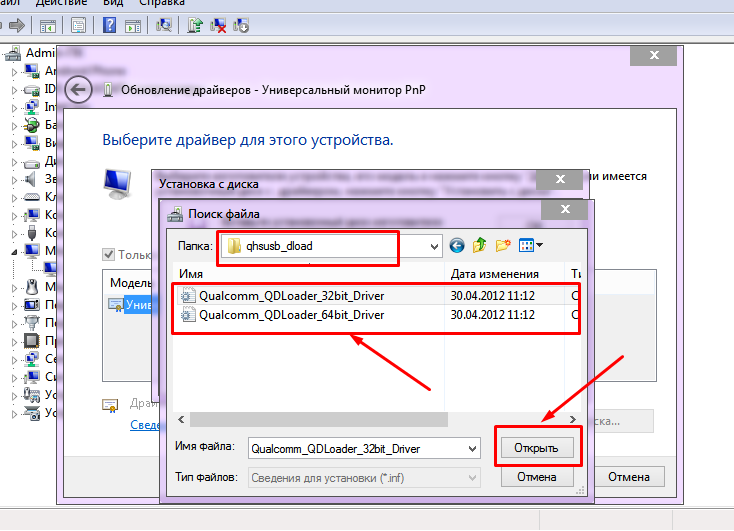Click the back arrow in file browser
734x531 pixels.
pyautogui.click(x=457, y=245)
